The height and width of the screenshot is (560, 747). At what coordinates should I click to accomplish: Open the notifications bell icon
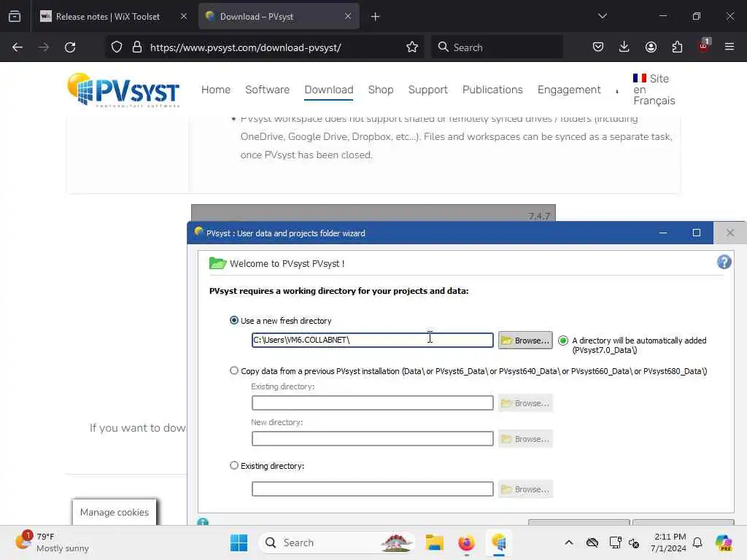(x=697, y=542)
